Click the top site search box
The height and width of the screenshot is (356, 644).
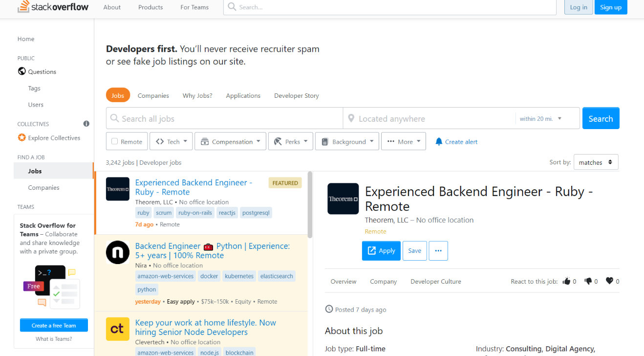390,7
